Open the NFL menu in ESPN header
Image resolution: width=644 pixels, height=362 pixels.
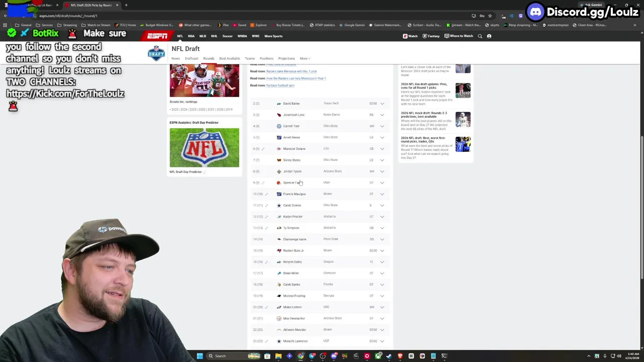[180, 36]
